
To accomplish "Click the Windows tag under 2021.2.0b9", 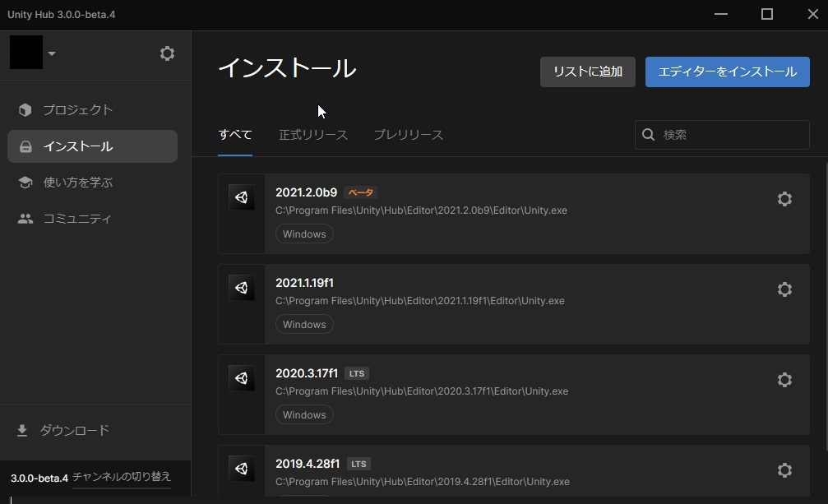I will pos(304,234).
